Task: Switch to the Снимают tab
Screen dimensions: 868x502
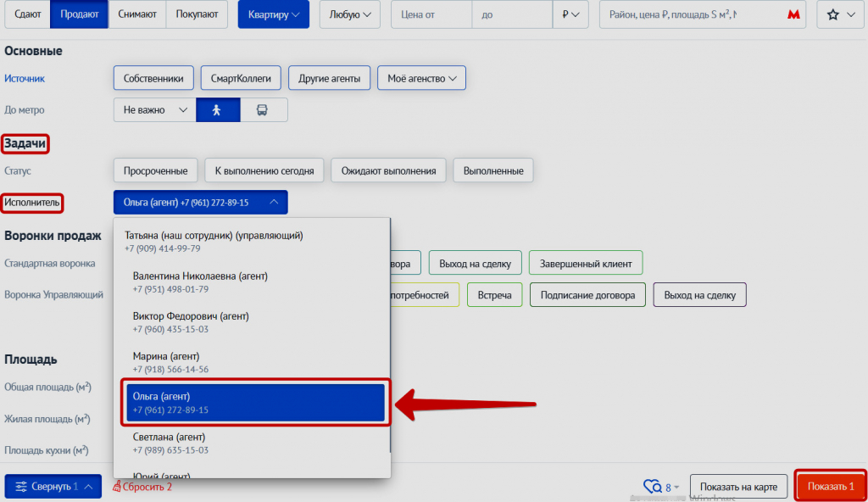Action: pos(136,14)
